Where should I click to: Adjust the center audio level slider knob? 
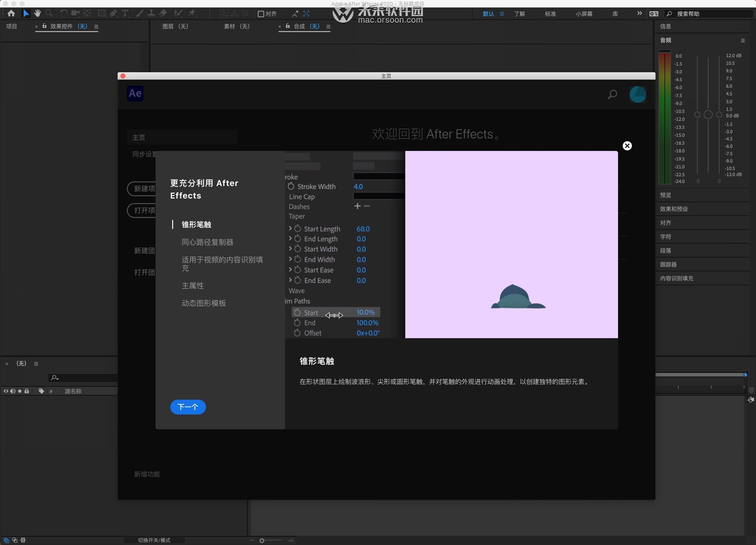click(x=708, y=115)
